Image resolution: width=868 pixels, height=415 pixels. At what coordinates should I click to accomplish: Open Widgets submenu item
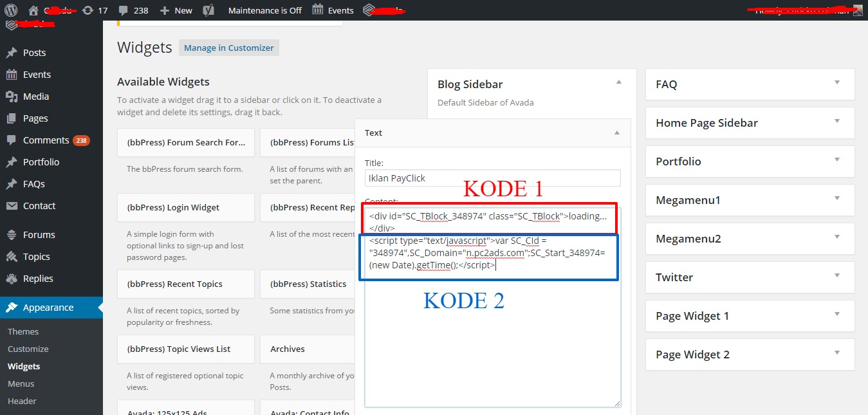[24, 366]
